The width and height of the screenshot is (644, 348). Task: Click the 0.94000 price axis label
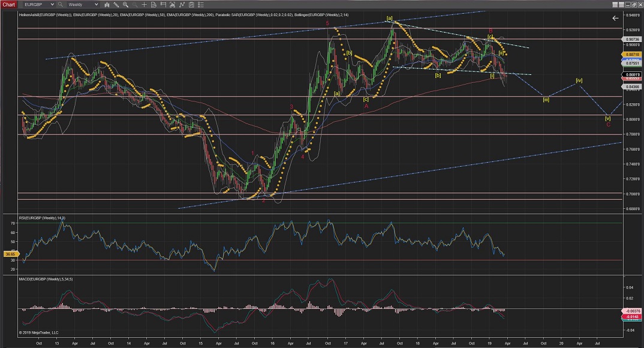click(x=633, y=15)
